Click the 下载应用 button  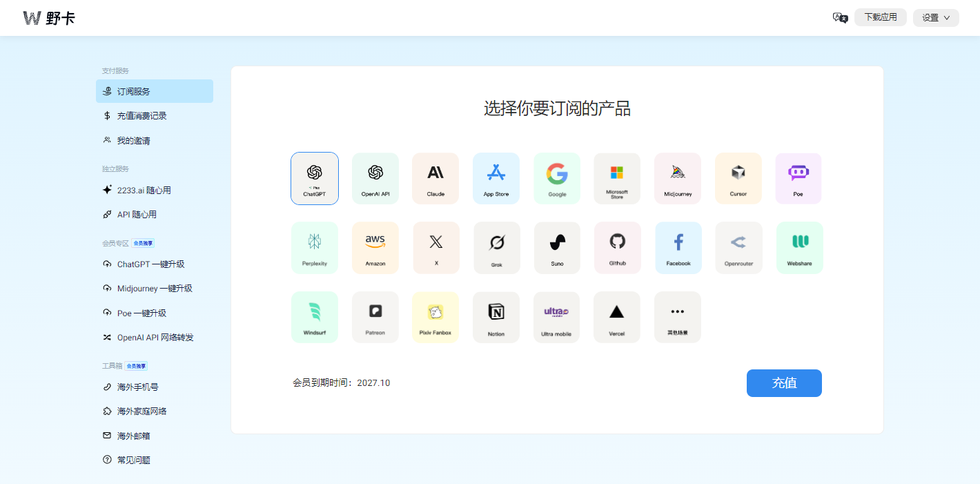[880, 17]
